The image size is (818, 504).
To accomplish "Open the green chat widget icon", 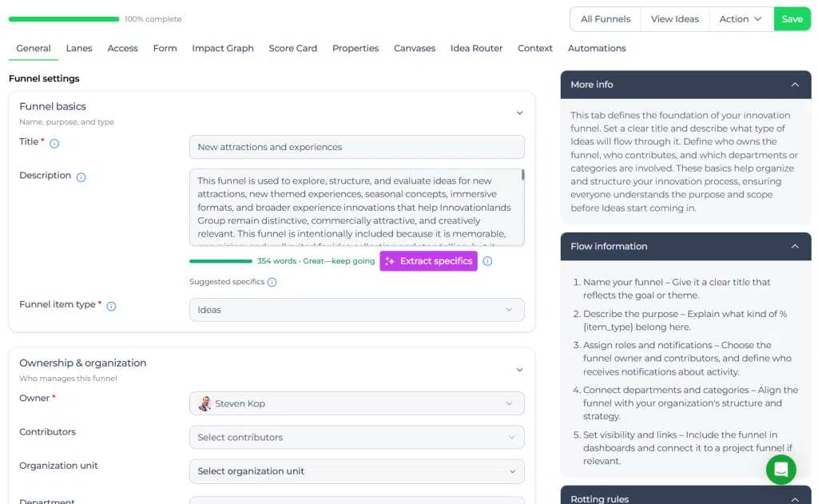I will 780,470.
